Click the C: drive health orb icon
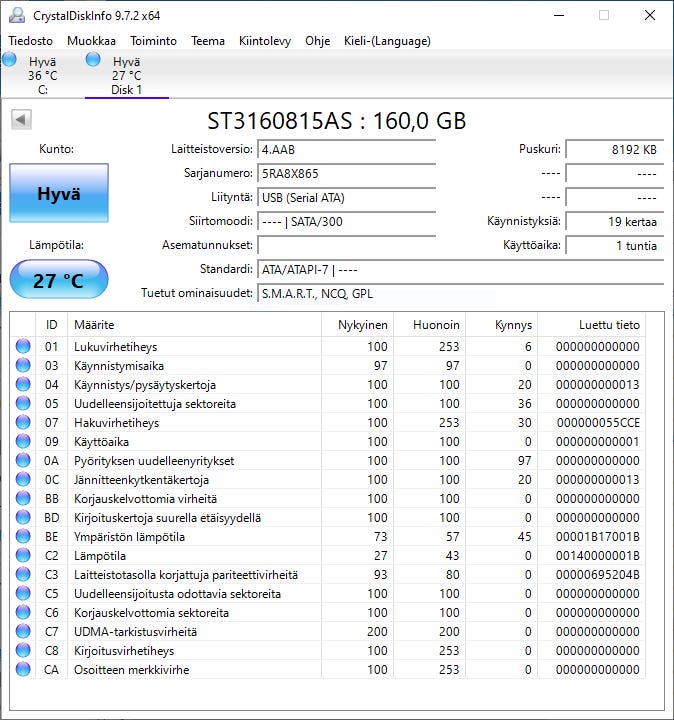Screen dimensions: 674x720 [9, 60]
